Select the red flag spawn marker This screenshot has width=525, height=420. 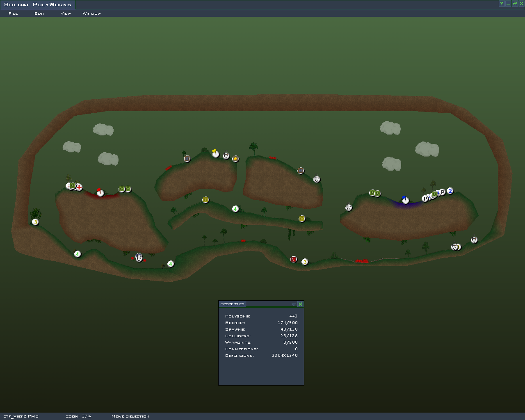100,193
